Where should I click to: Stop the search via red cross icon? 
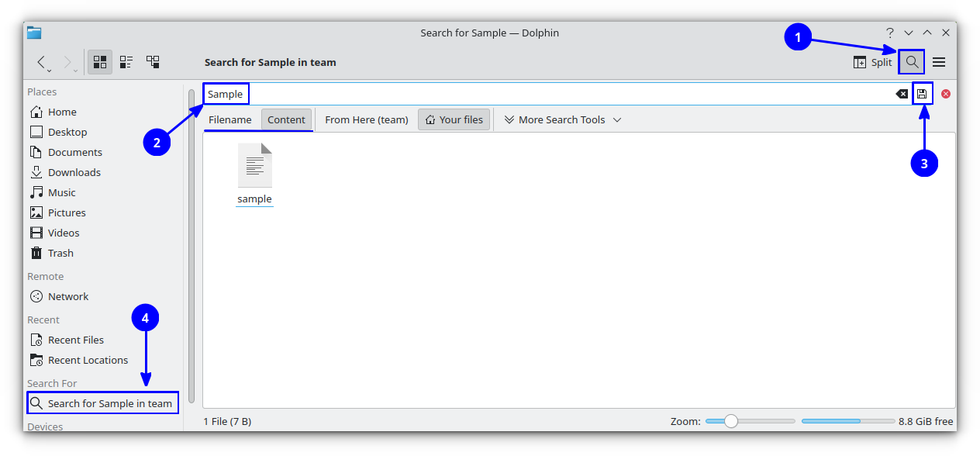[946, 93]
